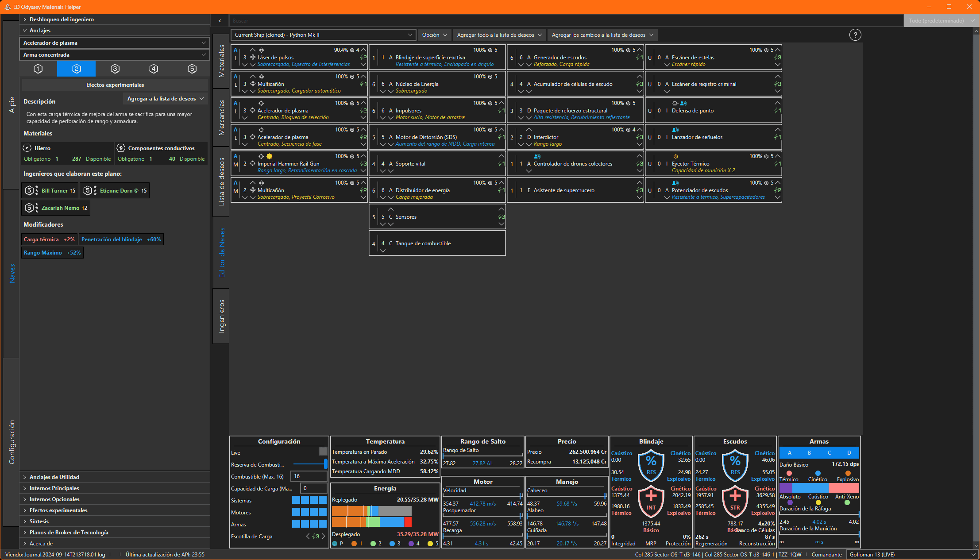The height and width of the screenshot is (560, 980).
Task: Click Hierro material icon
Action: pyautogui.click(x=27, y=148)
